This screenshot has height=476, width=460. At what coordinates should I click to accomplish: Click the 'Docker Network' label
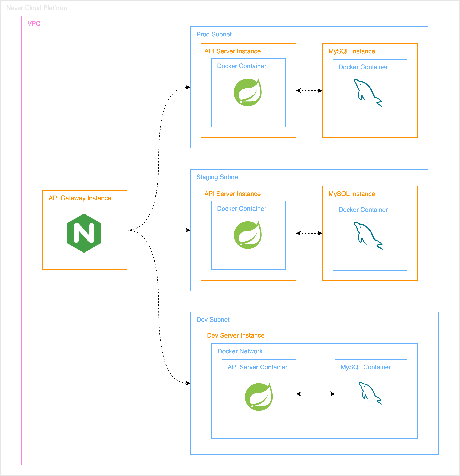(x=240, y=351)
